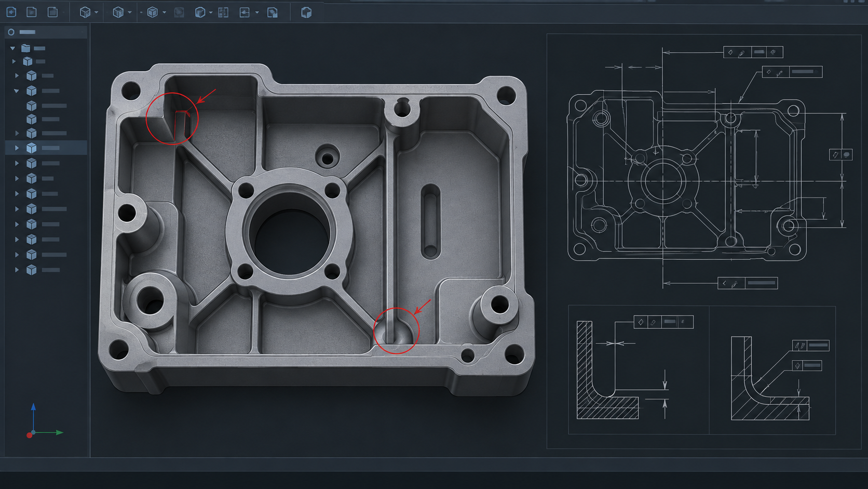Click the greyed-out disabled icon in the toolbar
Viewport: 868px width, 489px height.
[x=179, y=12]
